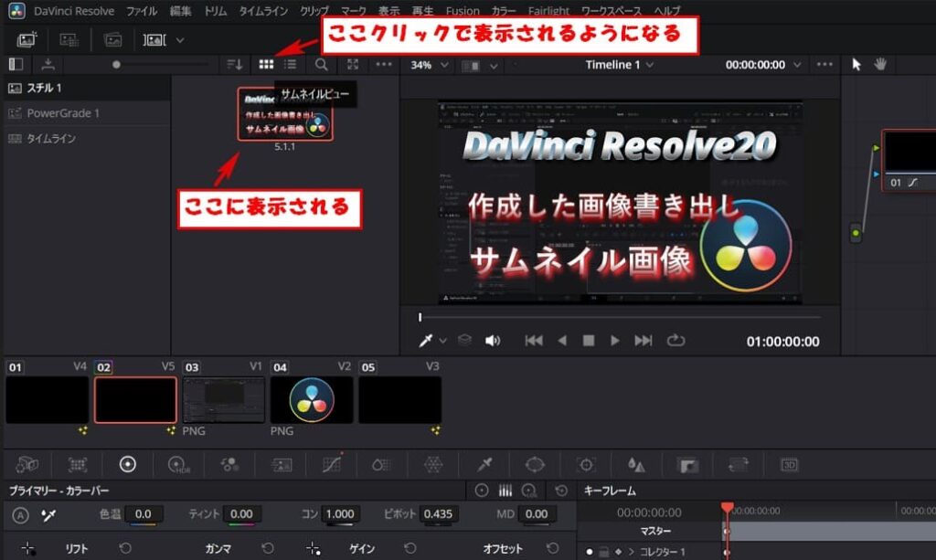This screenshot has height=560, width=936.
Task: Click the stop playback button
Action: click(x=589, y=341)
